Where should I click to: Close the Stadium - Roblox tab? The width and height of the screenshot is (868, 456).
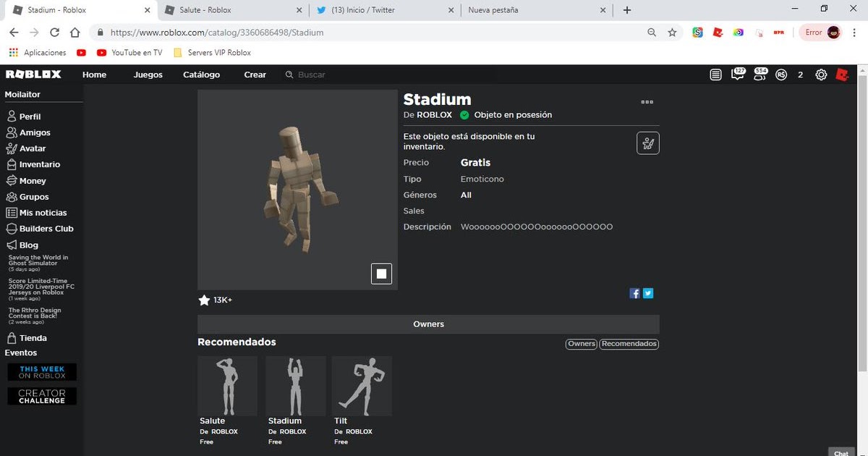tap(148, 10)
